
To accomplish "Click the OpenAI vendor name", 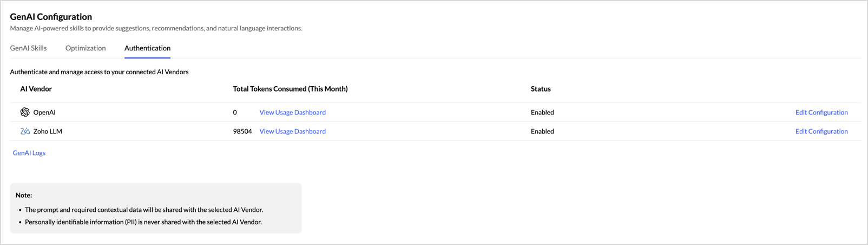I will coord(44,112).
